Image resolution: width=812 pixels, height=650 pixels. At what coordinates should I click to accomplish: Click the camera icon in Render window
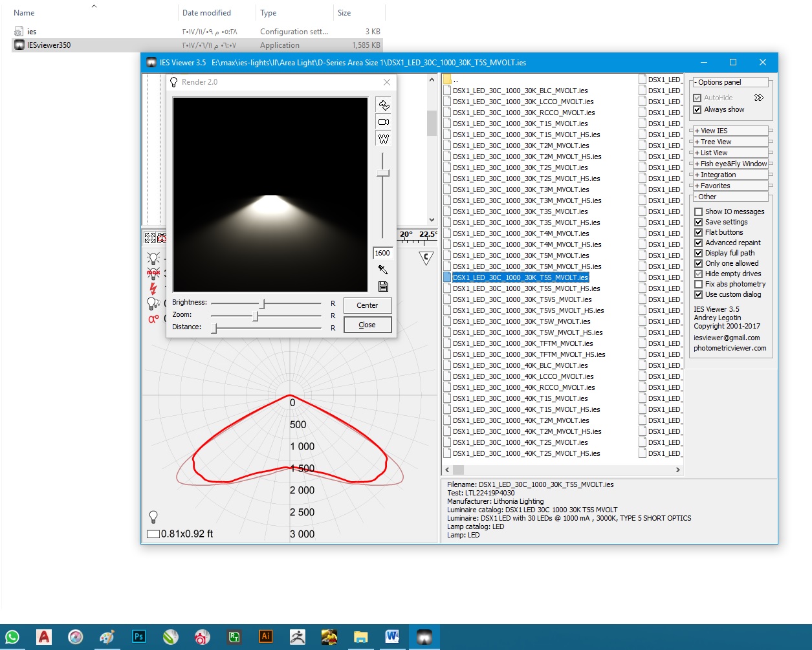[x=384, y=122]
